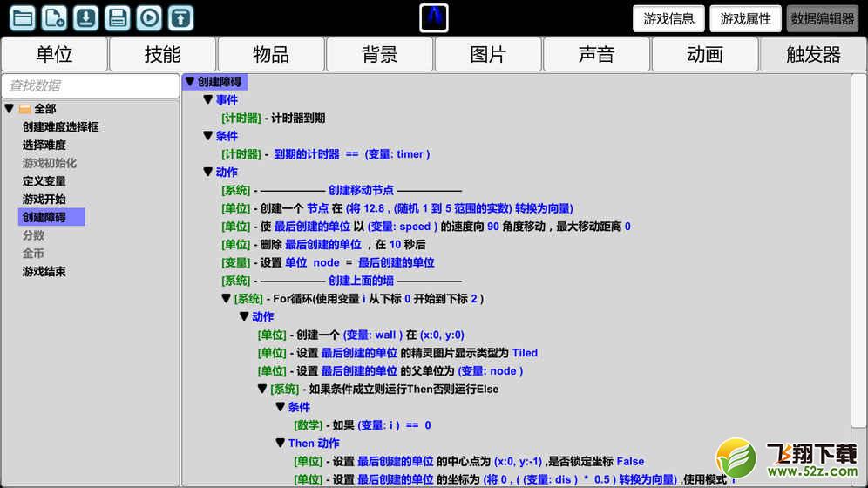
Task: Collapse the top-level 条件 section
Action: pos(208,136)
